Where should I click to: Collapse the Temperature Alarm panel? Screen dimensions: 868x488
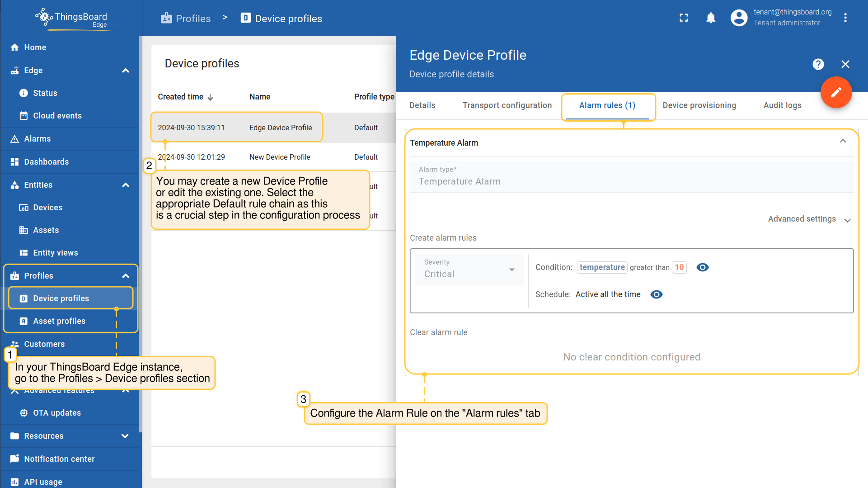pyautogui.click(x=843, y=141)
